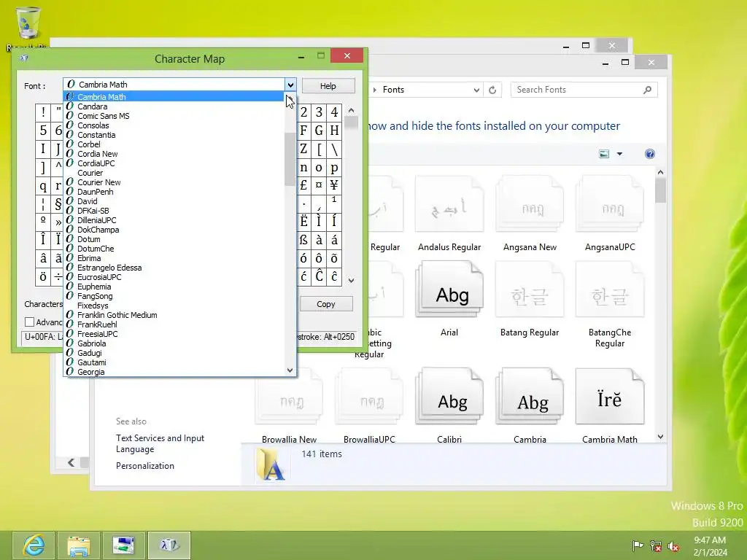Viewport: 747px width, 560px height.
Task: Select Franklin Gothic Medium font entry
Action: pyautogui.click(x=174, y=315)
